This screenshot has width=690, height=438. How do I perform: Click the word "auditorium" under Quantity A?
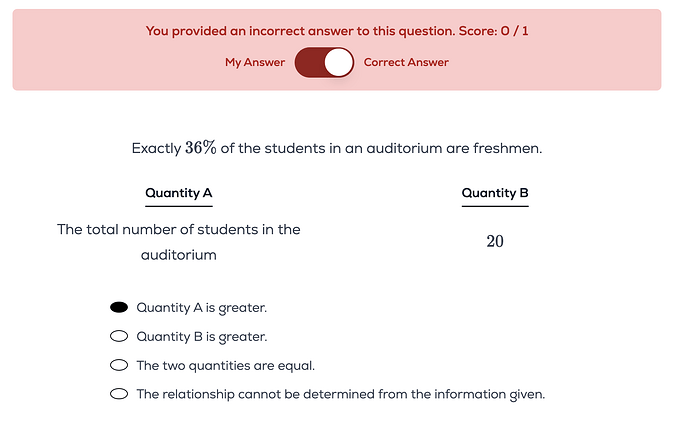(179, 255)
